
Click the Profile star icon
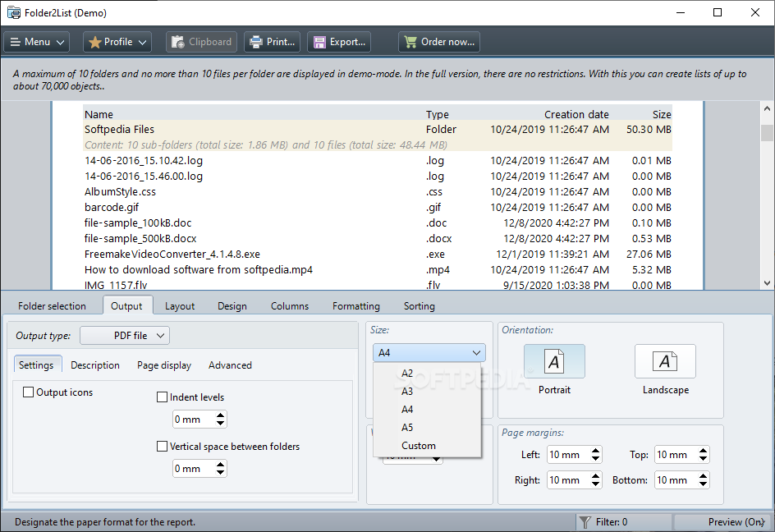click(x=95, y=42)
